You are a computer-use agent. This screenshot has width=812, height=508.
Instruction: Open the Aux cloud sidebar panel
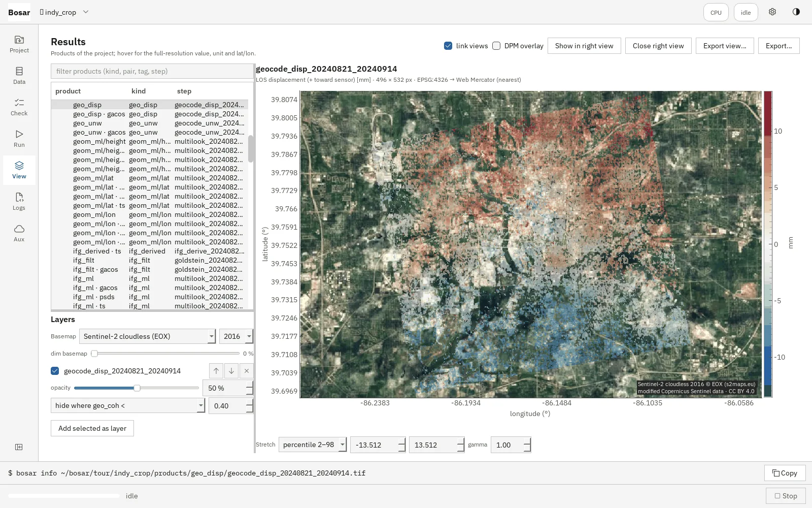click(19, 233)
